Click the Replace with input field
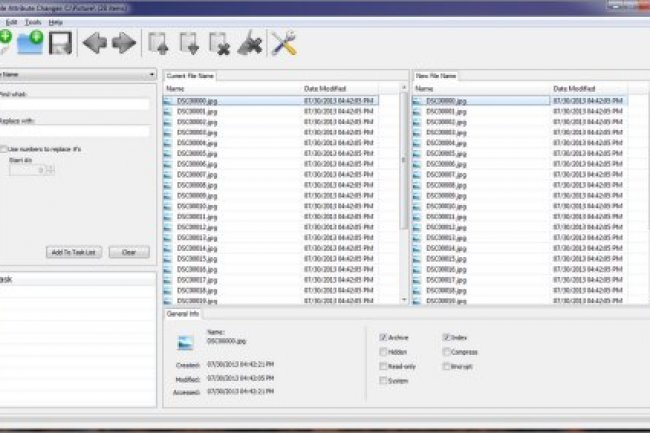The height and width of the screenshot is (433, 650). [75, 130]
